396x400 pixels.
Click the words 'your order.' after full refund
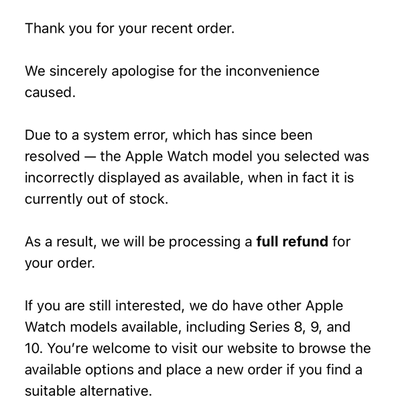click(x=60, y=263)
